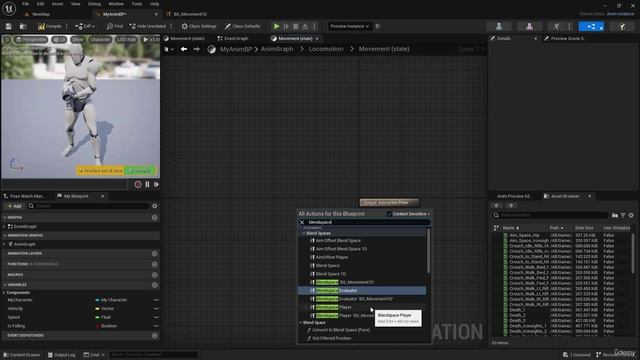This screenshot has width=640, height=360.
Task: Navigate forward in graph history
Action: pyautogui.click(x=196, y=49)
